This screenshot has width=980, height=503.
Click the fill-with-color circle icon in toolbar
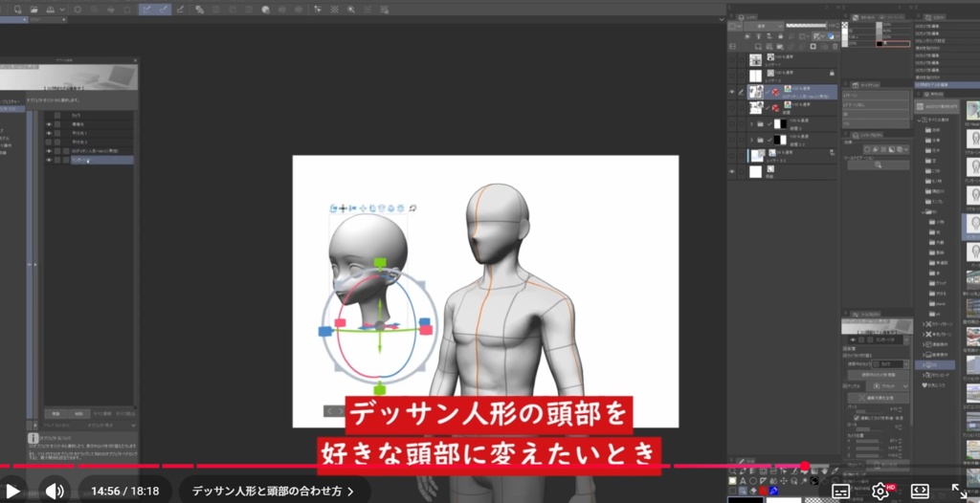pos(266,10)
